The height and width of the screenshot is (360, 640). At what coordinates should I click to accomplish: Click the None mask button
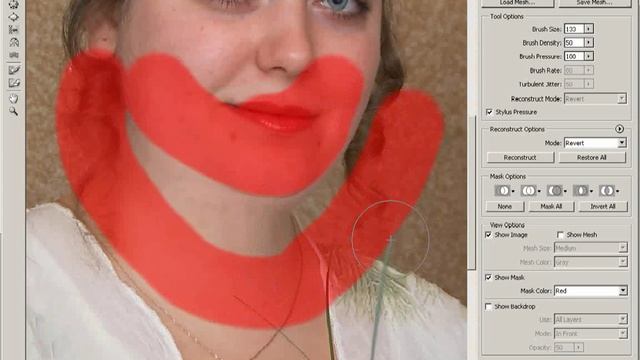tap(505, 207)
